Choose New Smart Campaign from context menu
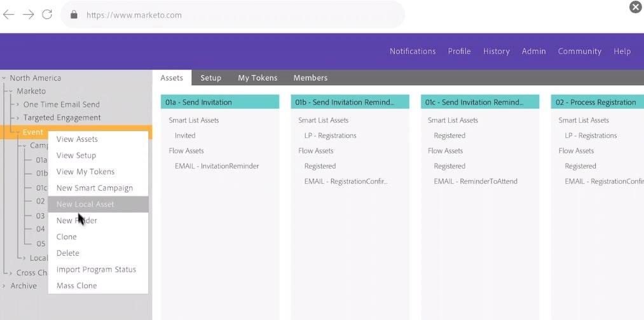Image resolution: width=644 pixels, height=320 pixels. pos(95,188)
